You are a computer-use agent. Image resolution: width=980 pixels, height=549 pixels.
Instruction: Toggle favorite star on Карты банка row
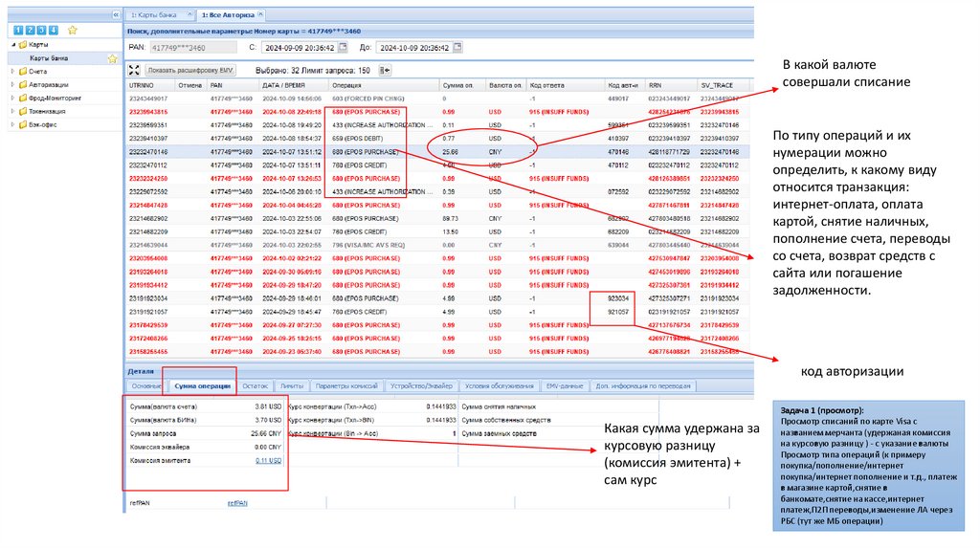(113, 58)
